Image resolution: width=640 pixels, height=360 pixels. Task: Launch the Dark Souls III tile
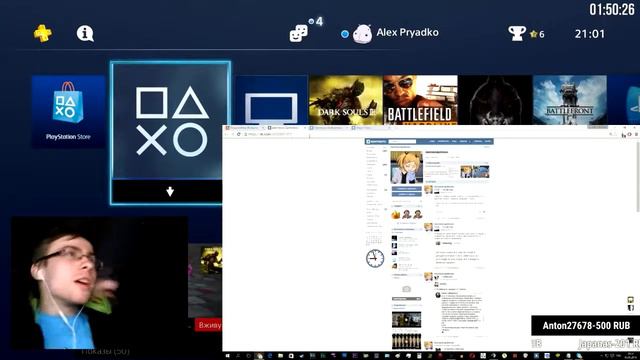[346, 100]
